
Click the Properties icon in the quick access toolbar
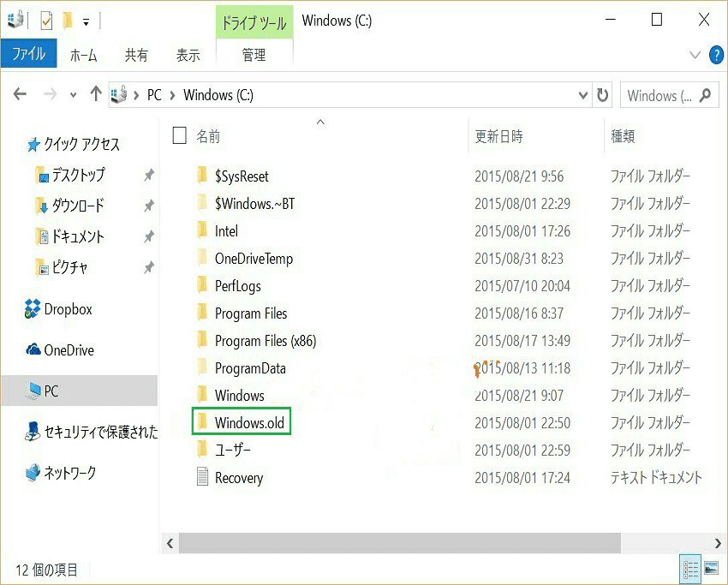[46, 21]
